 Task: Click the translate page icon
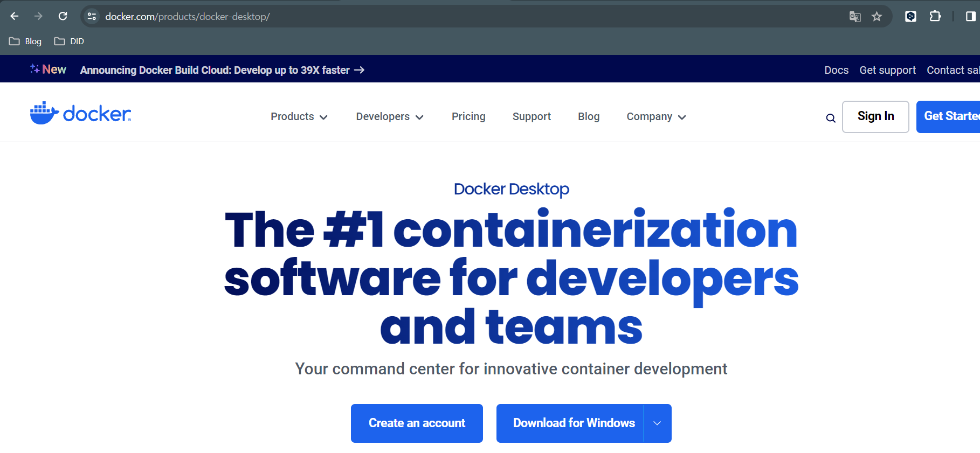point(855,17)
